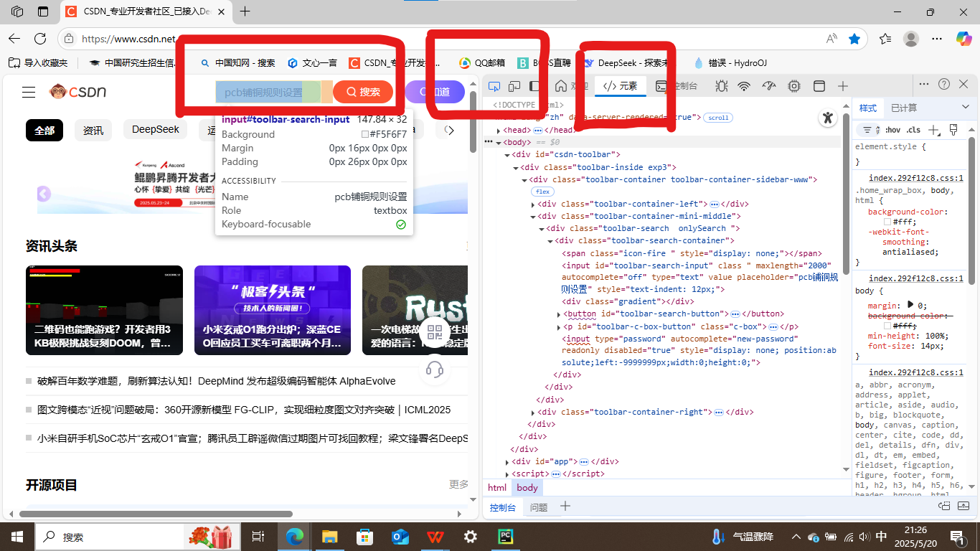Expand the margin shorthand triangle in body rule
This screenshot has width=980, height=551.
[x=910, y=305]
